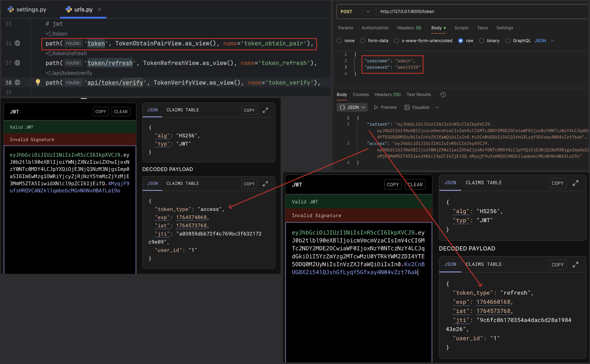Click the globe icon on line 36

pyautogui.click(x=17, y=43)
